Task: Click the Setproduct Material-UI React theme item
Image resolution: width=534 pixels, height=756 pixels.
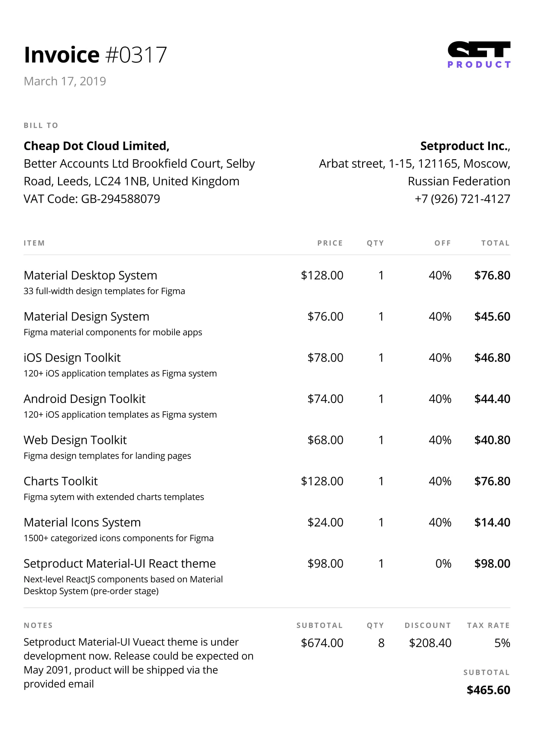Action: pos(119,563)
